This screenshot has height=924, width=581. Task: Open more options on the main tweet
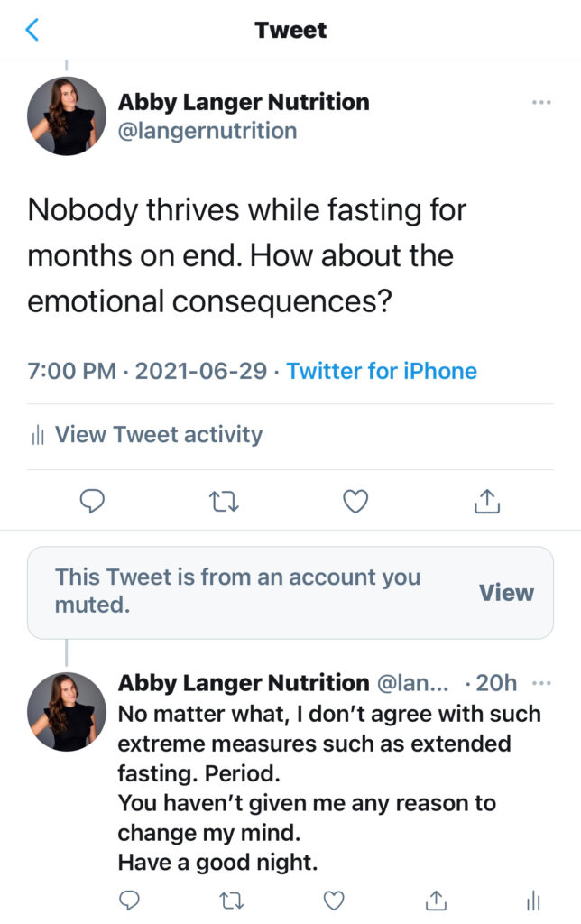[x=541, y=103]
